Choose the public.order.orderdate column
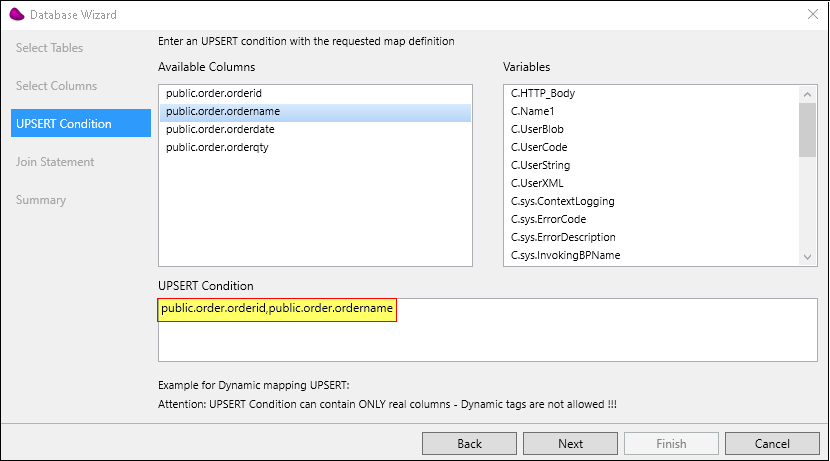The width and height of the screenshot is (830, 461). pyautogui.click(x=315, y=129)
